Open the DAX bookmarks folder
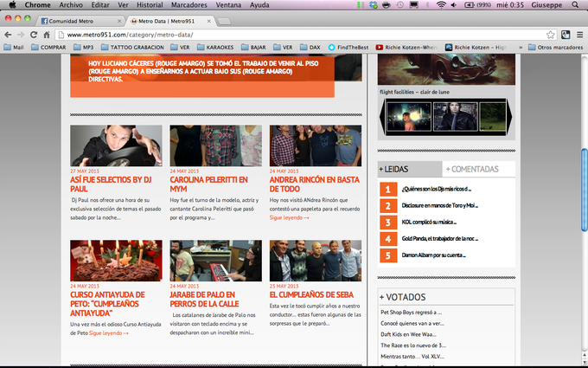The width and height of the screenshot is (588, 368). pos(310,48)
